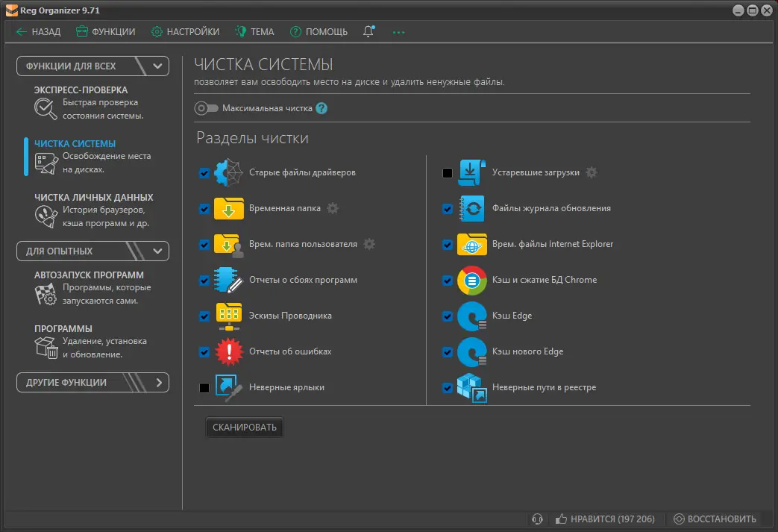Click the Кэш нового Edge label
778x532 pixels.
tap(527, 351)
